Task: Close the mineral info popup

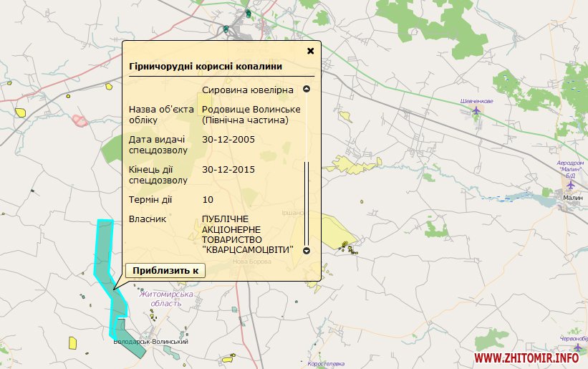Action: 310,51
